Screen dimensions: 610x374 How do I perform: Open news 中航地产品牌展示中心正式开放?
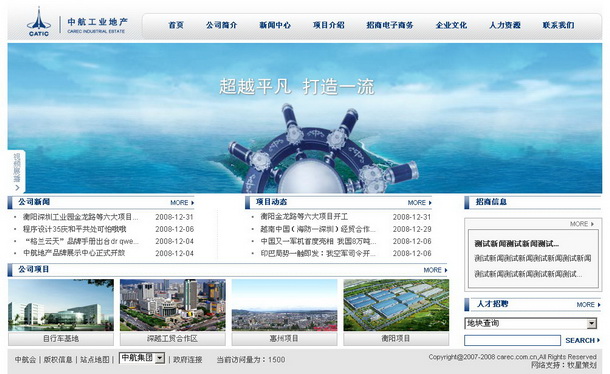tap(74, 253)
